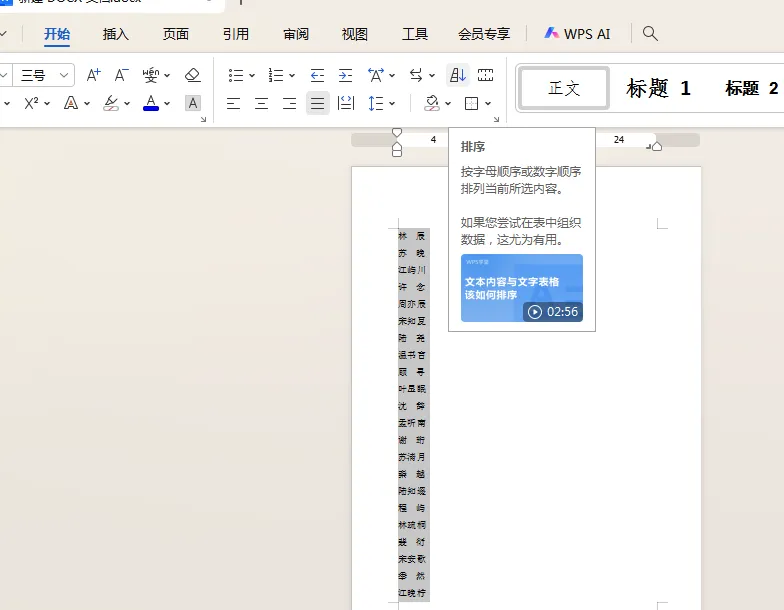This screenshot has width=784, height=610.
Task: Click the increase font size A+ icon
Action: [x=94, y=76]
